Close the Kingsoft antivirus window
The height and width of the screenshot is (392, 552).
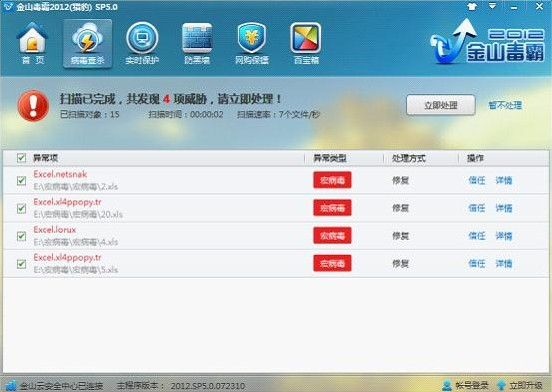point(539,6)
